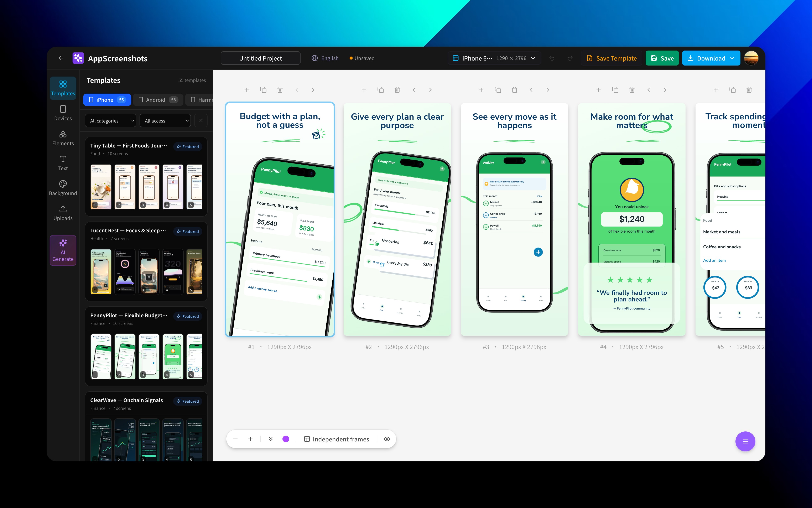Screen dimensions: 812x508
Task: Zoom out the canvas with minus
Action: click(x=235, y=439)
